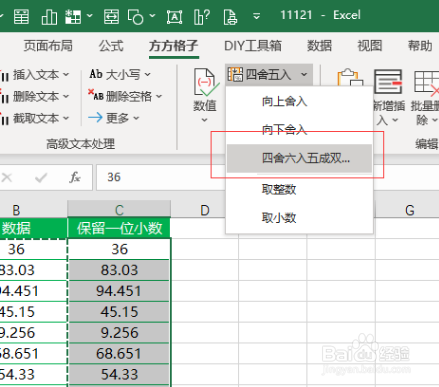Click the chart question mark icon in toolbar
The width and height of the screenshot is (439, 387).
point(202,16)
